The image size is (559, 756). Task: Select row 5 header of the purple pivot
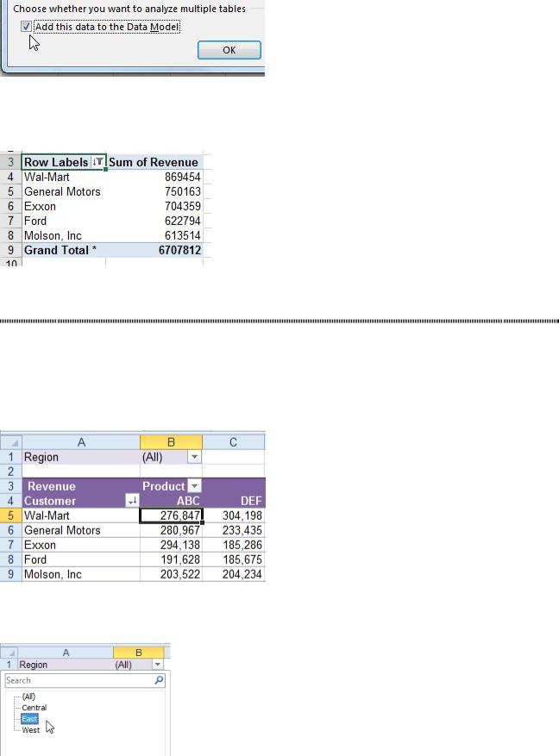tap(10, 515)
